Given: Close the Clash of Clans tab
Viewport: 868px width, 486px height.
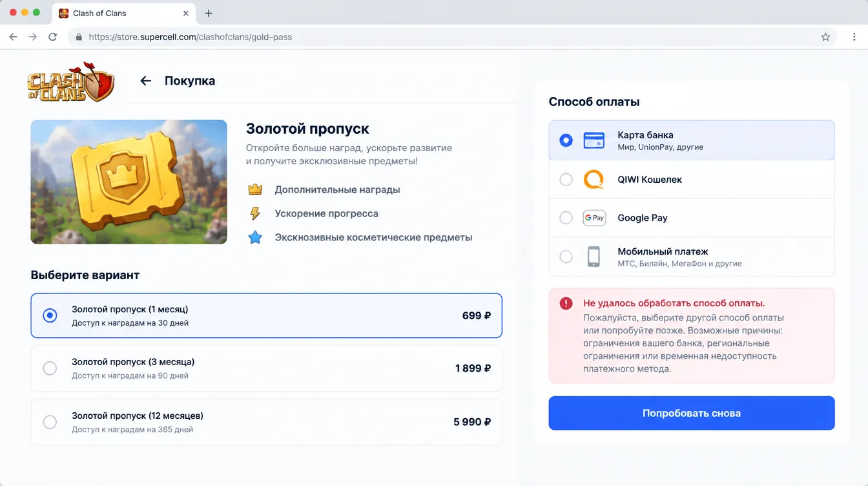Looking at the screenshot, I should pyautogui.click(x=186, y=13).
